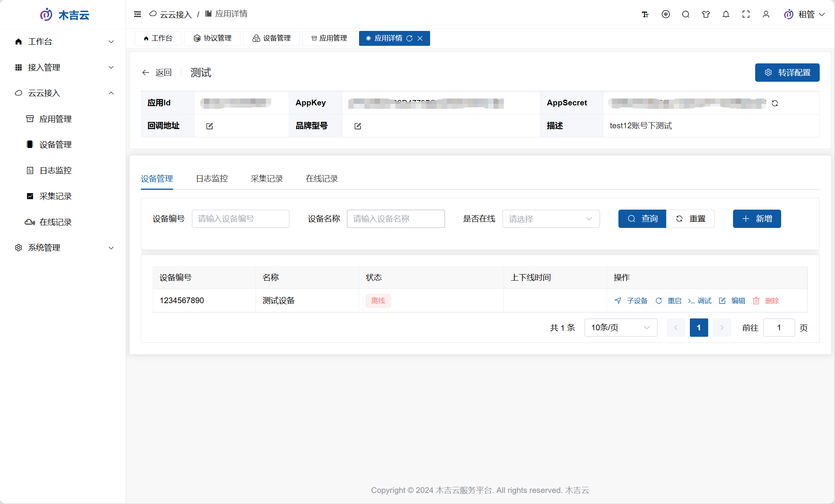Viewport: 835px width, 504px height.
Task: Click 返回 to go back
Action: pos(163,73)
